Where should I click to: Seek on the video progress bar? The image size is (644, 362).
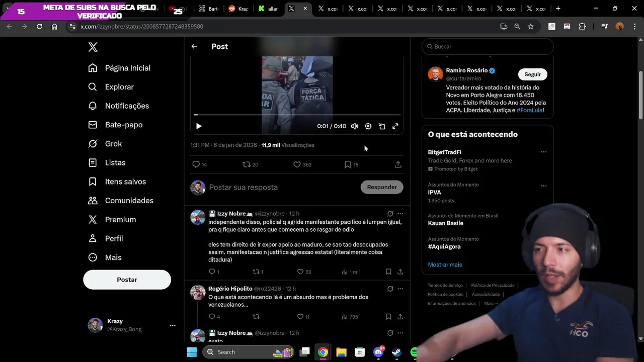(297, 115)
